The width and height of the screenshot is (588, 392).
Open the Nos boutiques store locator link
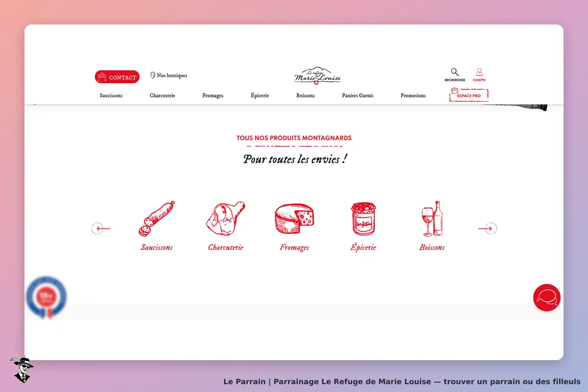[169, 75]
